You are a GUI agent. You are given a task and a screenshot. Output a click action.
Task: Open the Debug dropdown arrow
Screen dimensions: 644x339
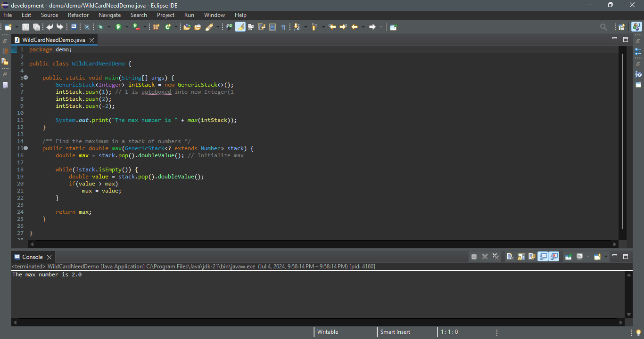click(109, 27)
